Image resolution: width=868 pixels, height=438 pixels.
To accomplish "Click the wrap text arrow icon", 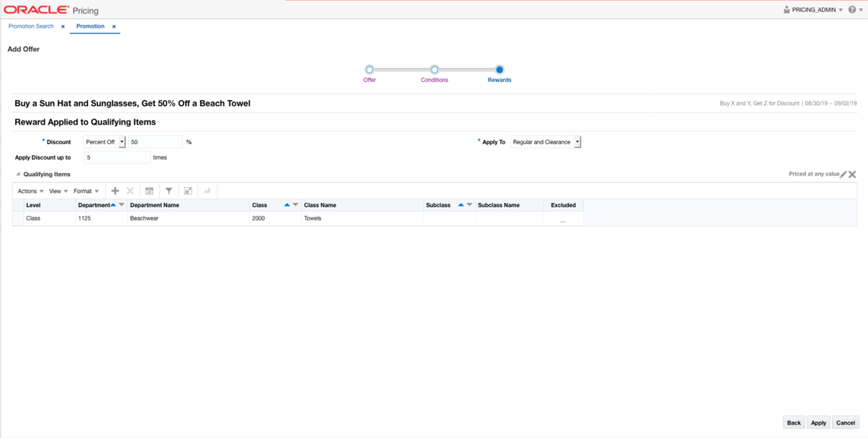I will 208,191.
